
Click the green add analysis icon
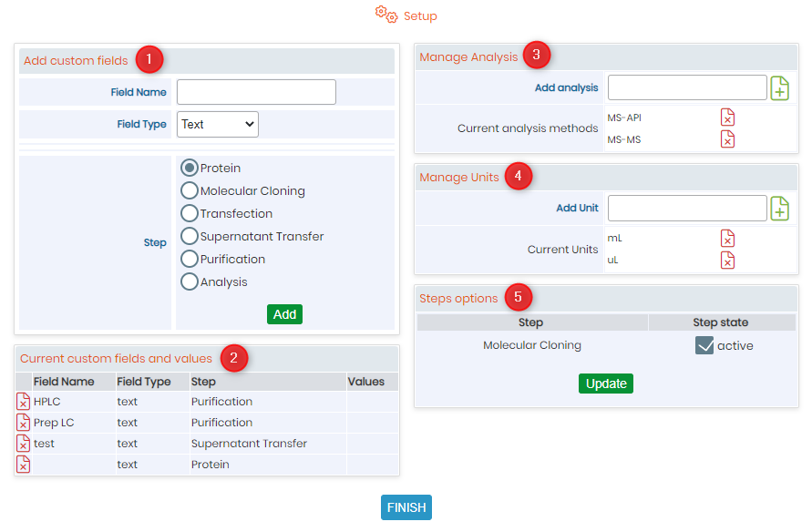779,87
